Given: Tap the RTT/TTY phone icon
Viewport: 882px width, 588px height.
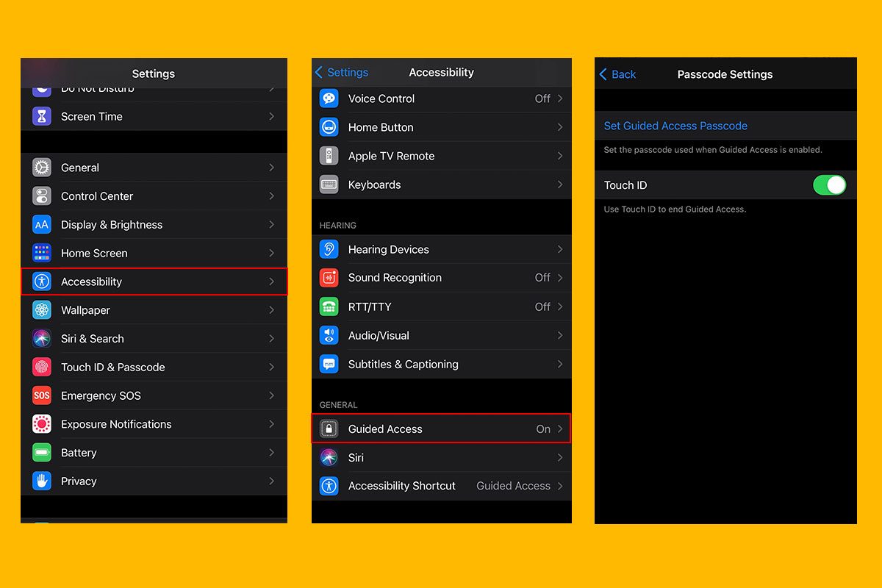Looking at the screenshot, I should [329, 306].
